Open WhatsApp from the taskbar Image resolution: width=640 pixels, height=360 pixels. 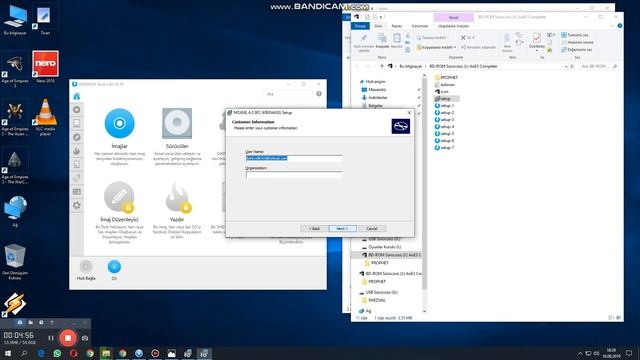(x=57, y=353)
